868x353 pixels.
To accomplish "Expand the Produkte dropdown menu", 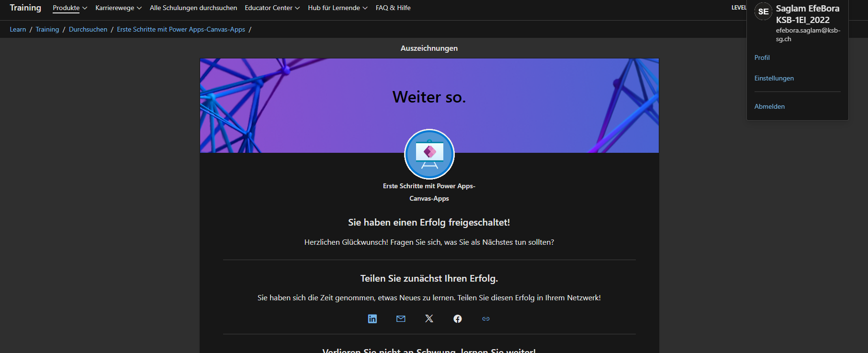I will pos(70,8).
